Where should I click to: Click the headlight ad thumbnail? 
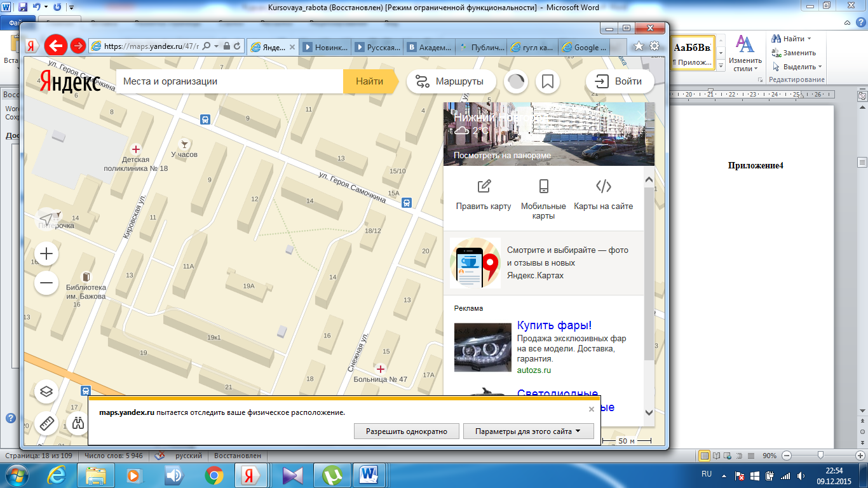point(483,347)
